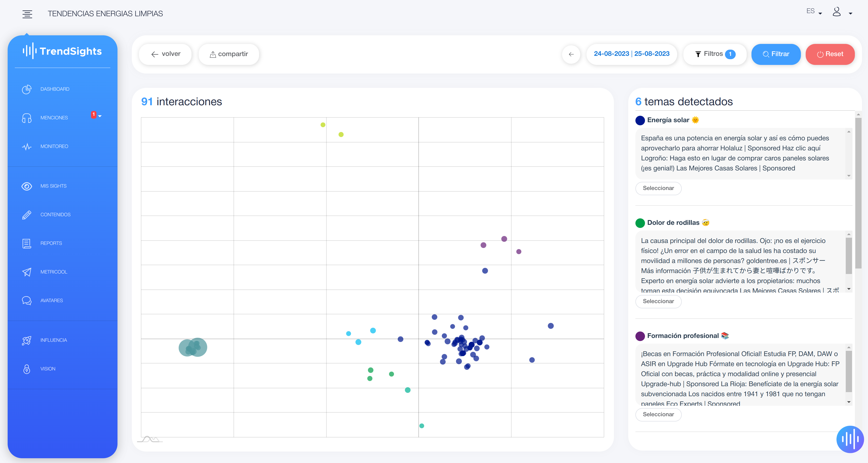Click the Metricool paper plane icon
868x463 pixels.
27,272
